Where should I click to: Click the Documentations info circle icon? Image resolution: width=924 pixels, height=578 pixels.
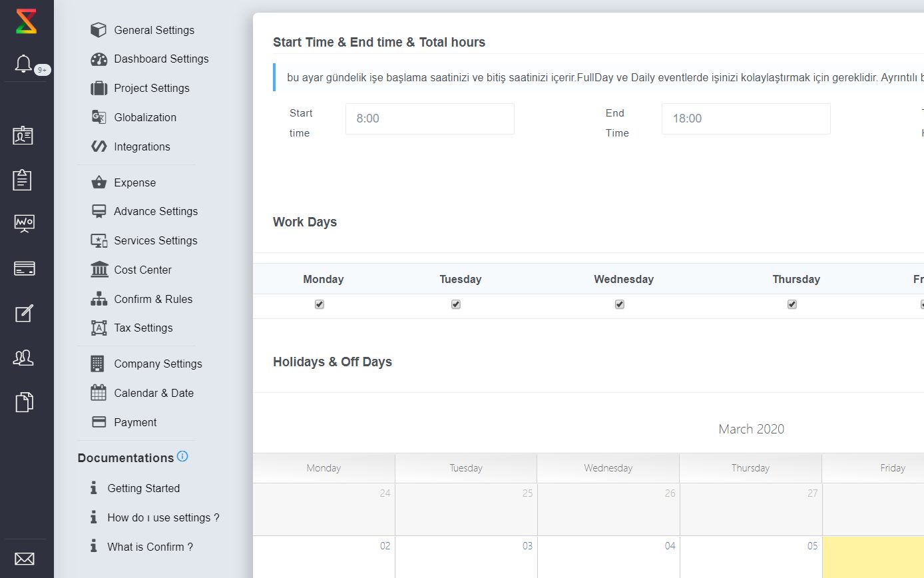(x=182, y=457)
